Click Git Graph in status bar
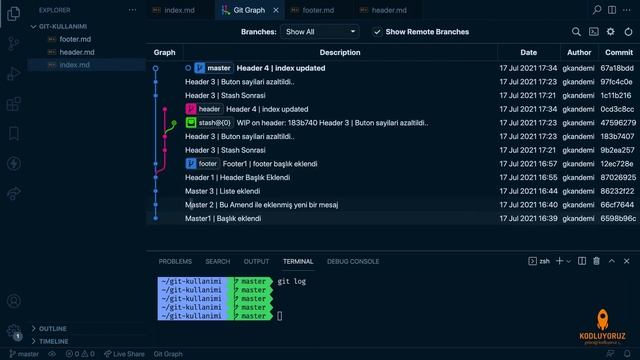Viewport: 640px width, 360px height. (168, 354)
